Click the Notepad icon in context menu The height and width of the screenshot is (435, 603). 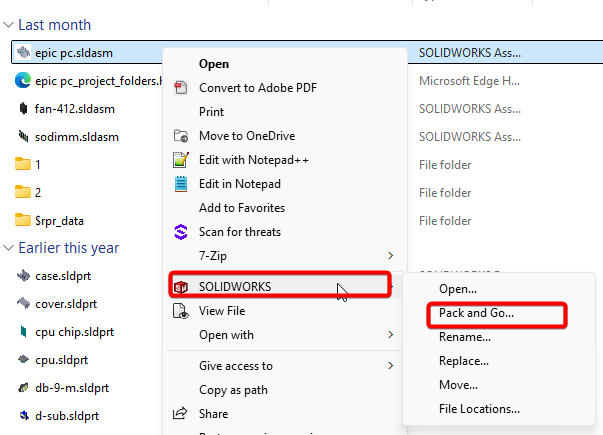tap(181, 184)
